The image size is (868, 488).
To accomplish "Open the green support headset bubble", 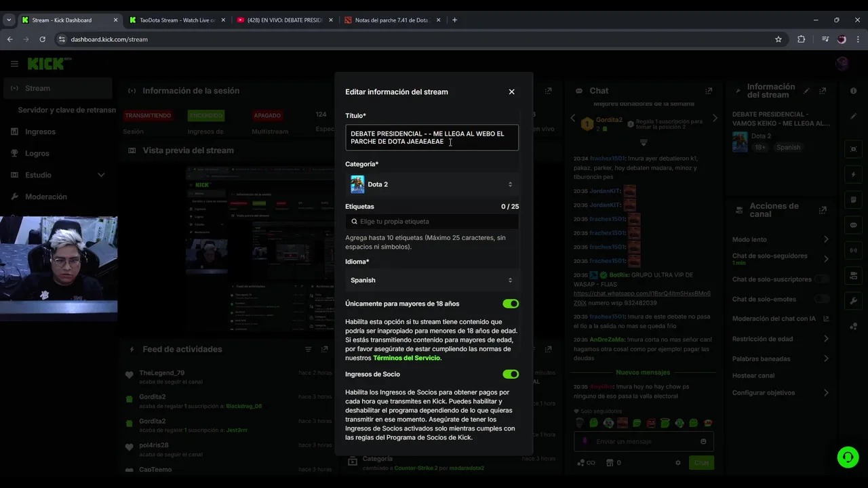I will [x=848, y=457].
